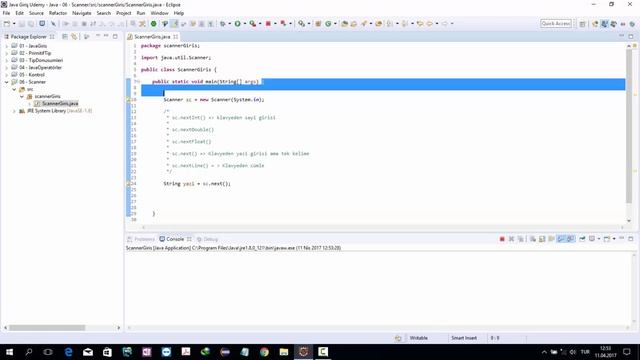Viewport: 640px width, 360px height.
Task: Click the Debug bug icon in toolbar
Action: tap(223, 24)
